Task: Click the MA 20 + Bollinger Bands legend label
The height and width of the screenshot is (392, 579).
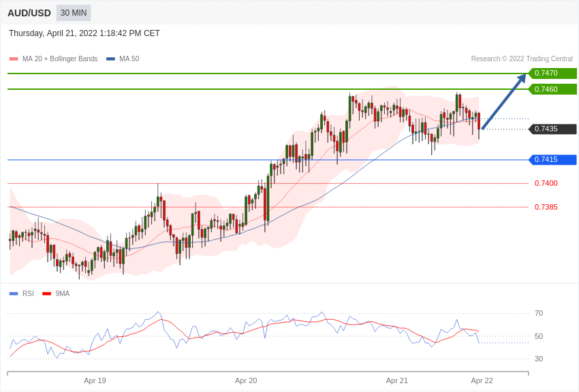Action: (x=60, y=59)
